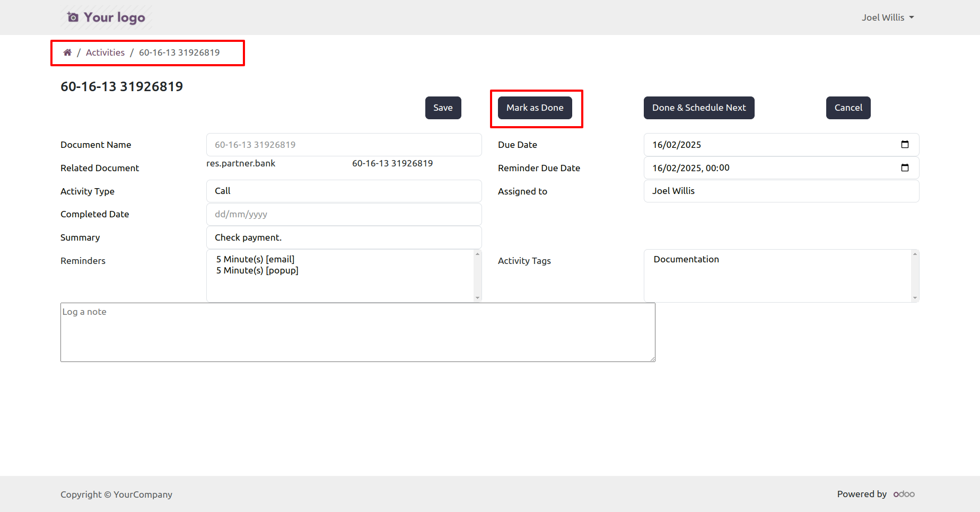Select the Documentation activity tag

coord(686,259)
